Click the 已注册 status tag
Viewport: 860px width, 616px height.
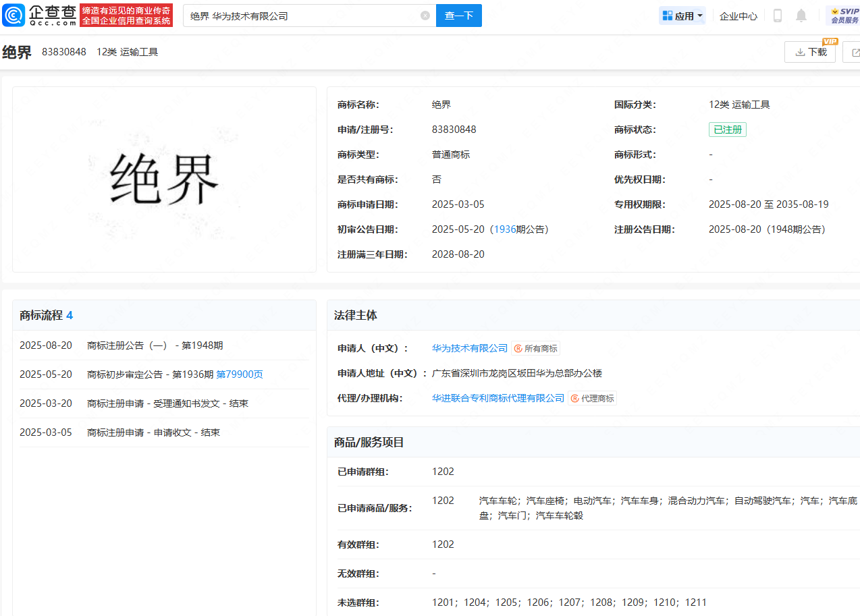[x=727, y=130]
